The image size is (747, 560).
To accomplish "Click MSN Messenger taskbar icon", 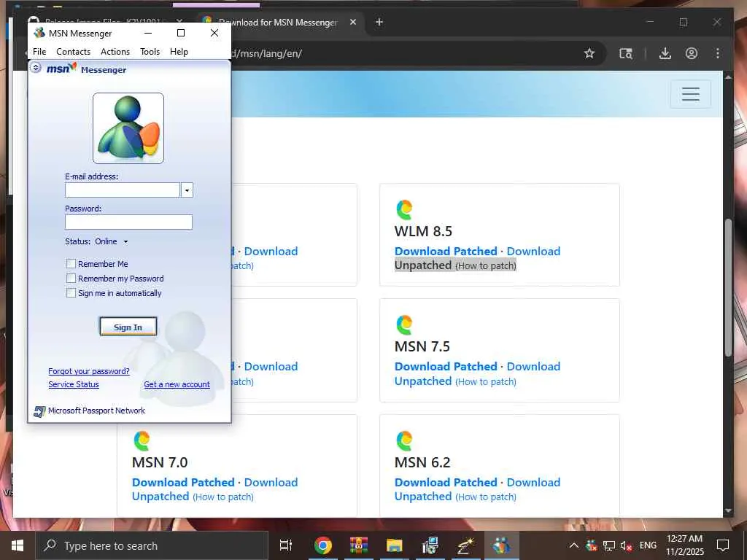I will (502, 545).
